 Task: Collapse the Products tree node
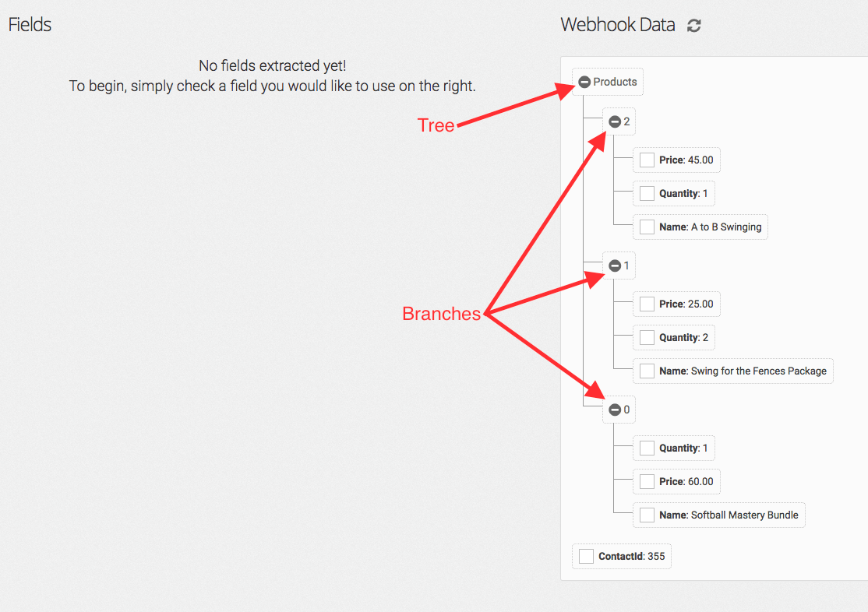tap(584, 82)
